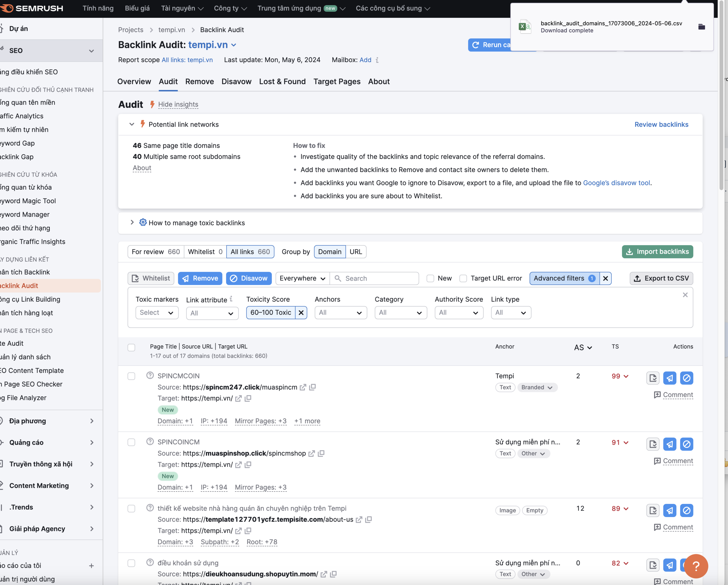Expand the 99 toxicity score details
Image resolution: width=728 pixels, height=585 pixels.
620,376
